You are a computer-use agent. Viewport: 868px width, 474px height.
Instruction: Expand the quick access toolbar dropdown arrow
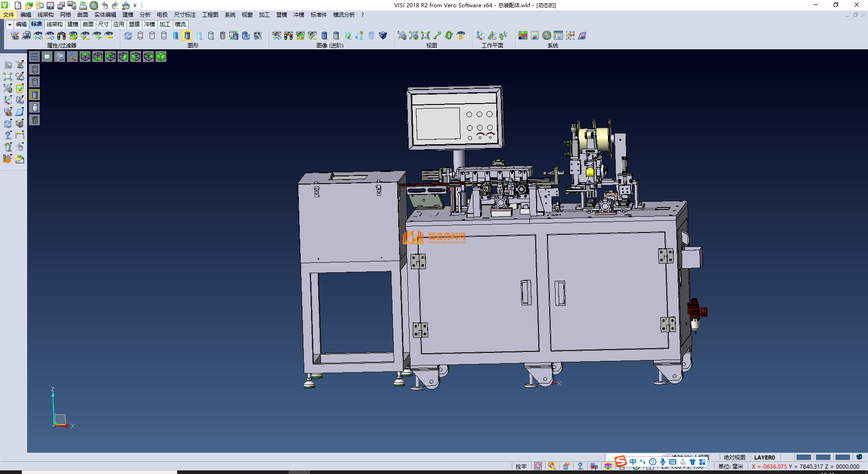tap(135, 6)
